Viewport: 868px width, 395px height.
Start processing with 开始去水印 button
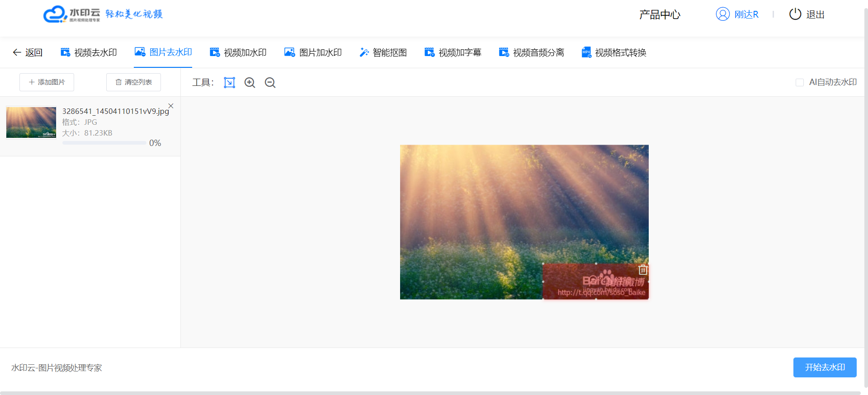[x=825, y=367]
